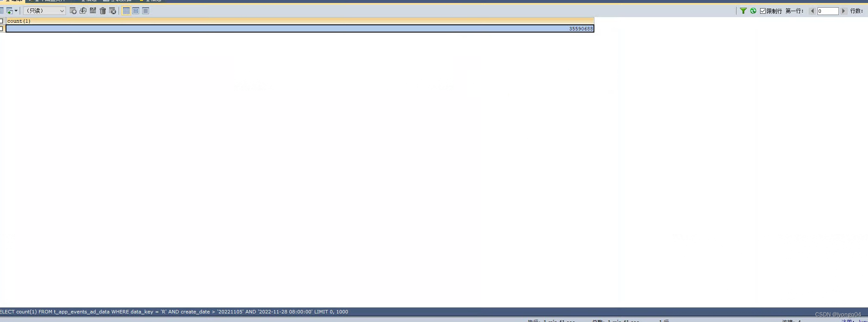The height and width of the screenshot is (322, 868).
Task: Toggle the checkbox for the 35590688 row
Action: [2, 29]
